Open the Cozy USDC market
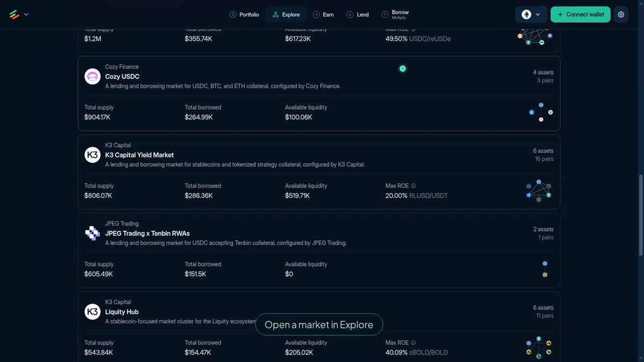 click(x=122, y=77)
